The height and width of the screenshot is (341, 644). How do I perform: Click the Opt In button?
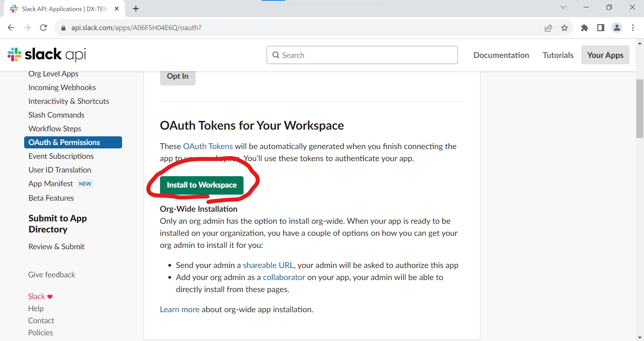pyautogui.click(x=177, y=76)
